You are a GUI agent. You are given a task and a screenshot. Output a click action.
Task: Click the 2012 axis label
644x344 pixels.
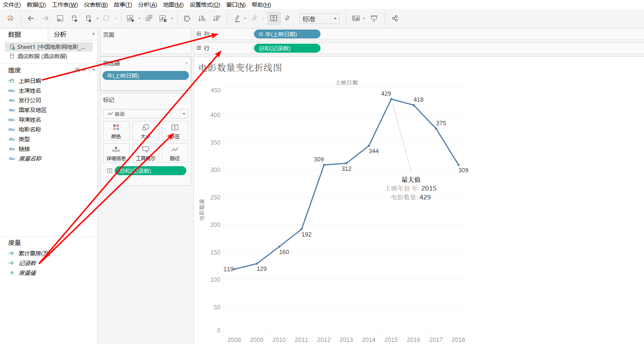[324, 340]
